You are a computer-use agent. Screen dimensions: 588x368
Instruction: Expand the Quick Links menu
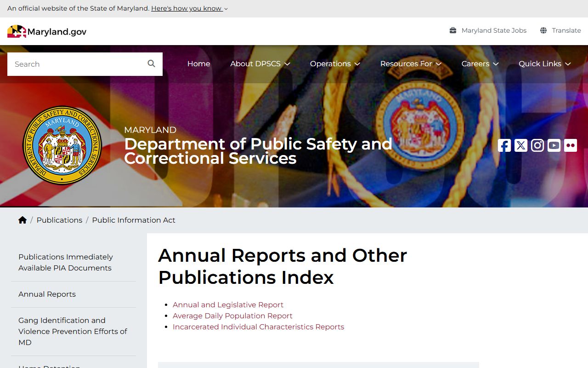[545, 64]
